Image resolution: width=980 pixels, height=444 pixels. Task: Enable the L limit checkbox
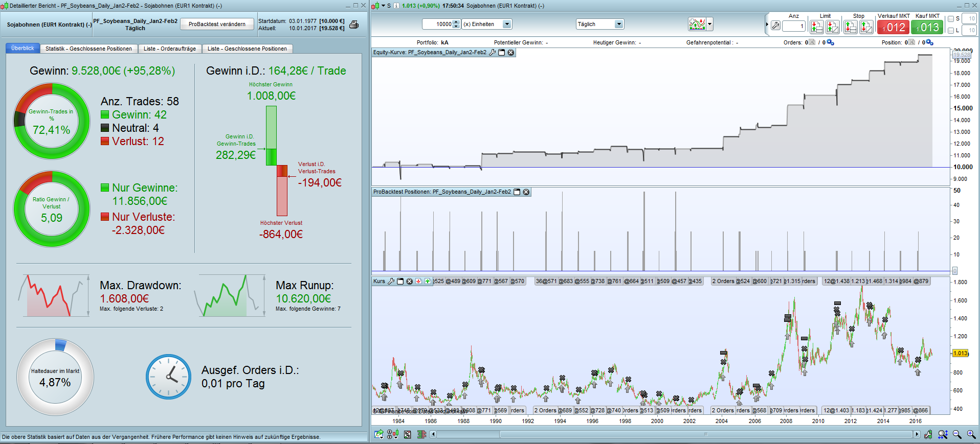coord(951,31)
